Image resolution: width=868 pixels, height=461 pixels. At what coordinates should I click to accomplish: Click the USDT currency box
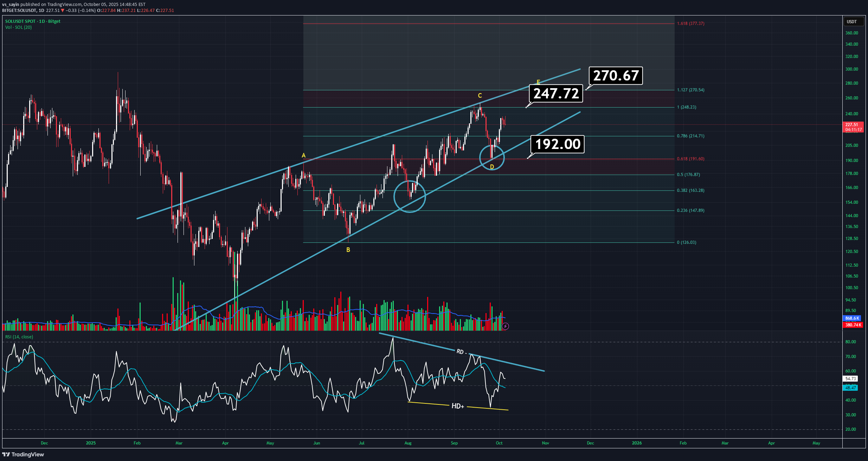coord(853,22)
